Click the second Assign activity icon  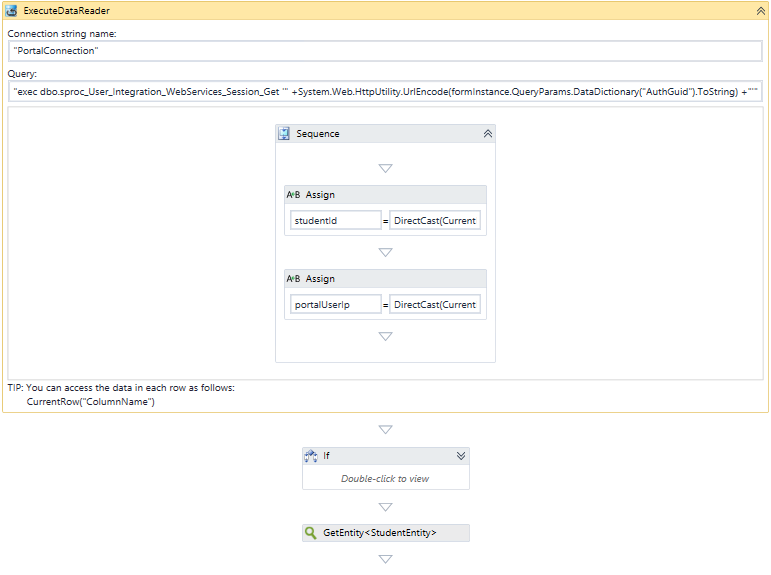(293, 279)
